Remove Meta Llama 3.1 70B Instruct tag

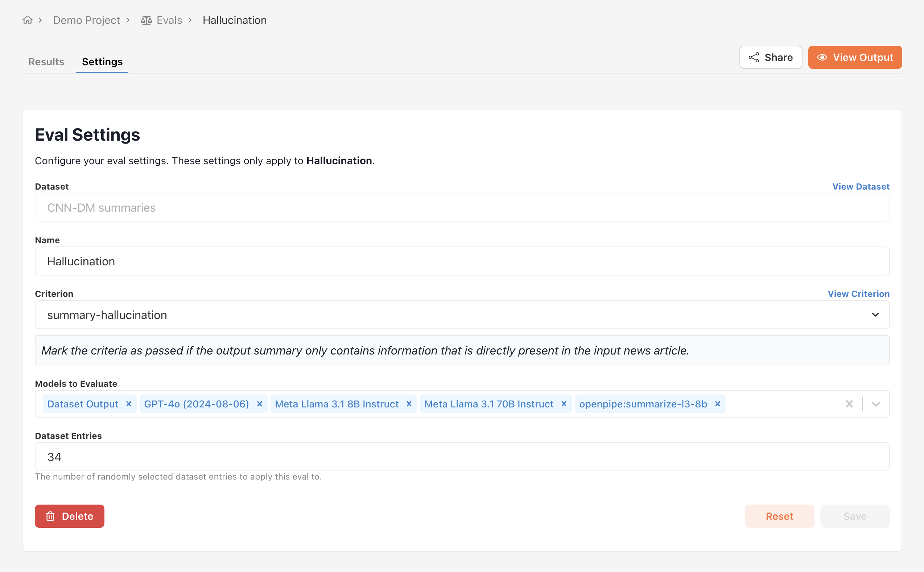[564, 404]
